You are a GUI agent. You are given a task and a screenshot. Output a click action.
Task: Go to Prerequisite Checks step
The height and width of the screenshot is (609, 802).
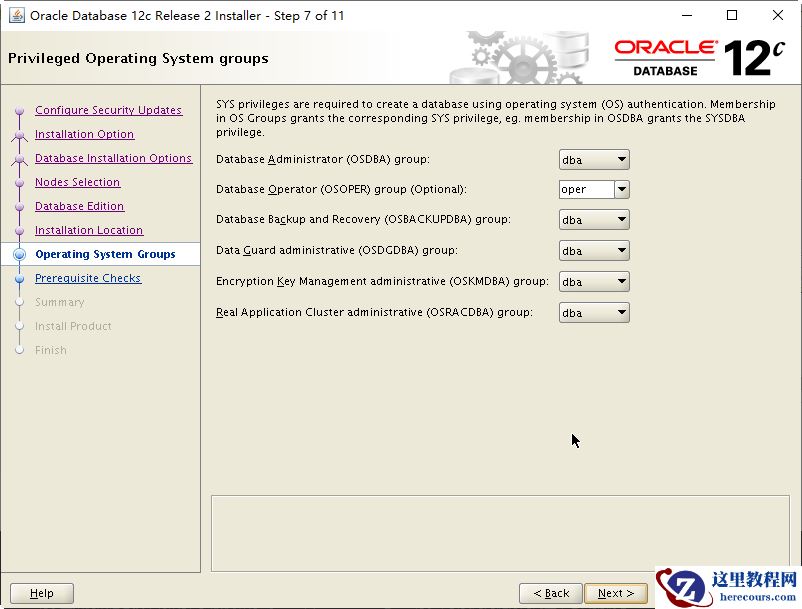tap(88, 278)
